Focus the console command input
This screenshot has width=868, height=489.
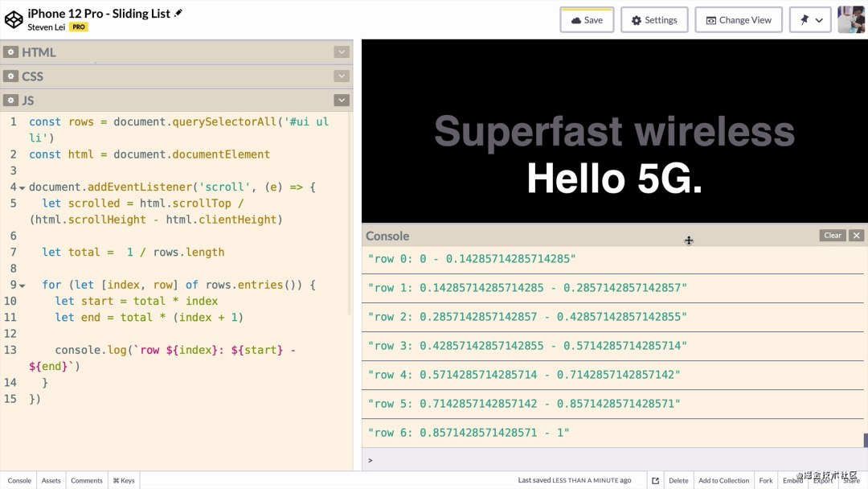pyautogui.click(x=615, y=460)
